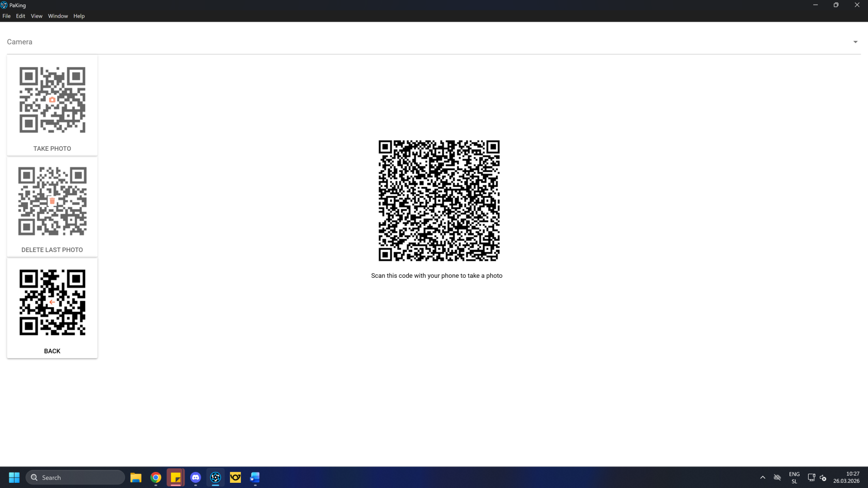Close the PaKing window
The image size is (868, 488).
857,5
